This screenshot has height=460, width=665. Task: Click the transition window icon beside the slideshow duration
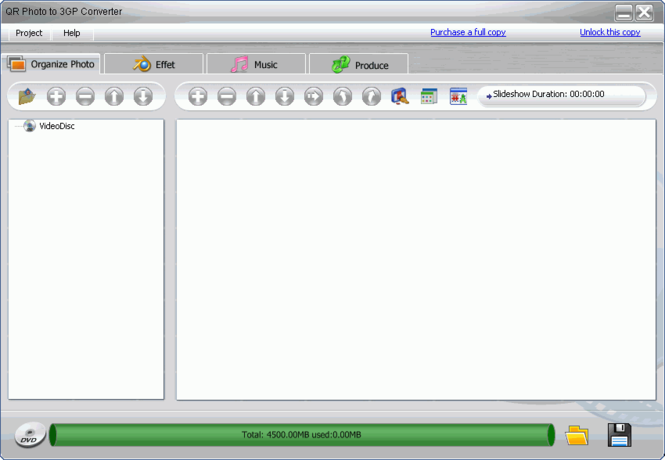[458, 96]
